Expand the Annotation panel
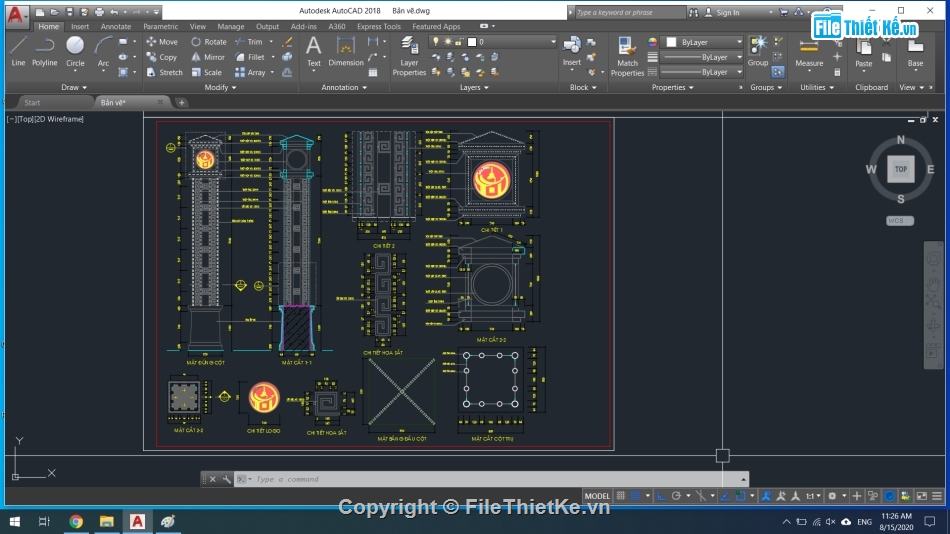The height and width of the screenshot is (534, 950). (344, 87)
